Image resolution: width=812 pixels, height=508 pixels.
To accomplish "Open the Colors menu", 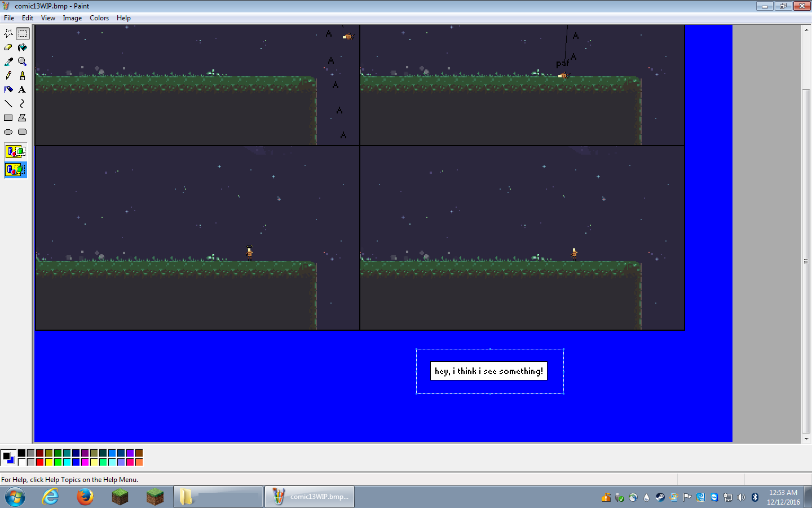I will coord(99,18).
